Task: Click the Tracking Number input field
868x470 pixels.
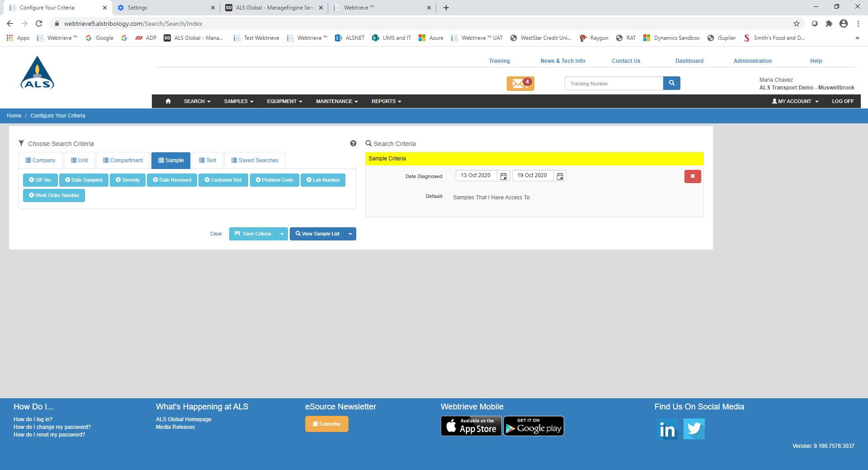Action: tap(613, 84)
